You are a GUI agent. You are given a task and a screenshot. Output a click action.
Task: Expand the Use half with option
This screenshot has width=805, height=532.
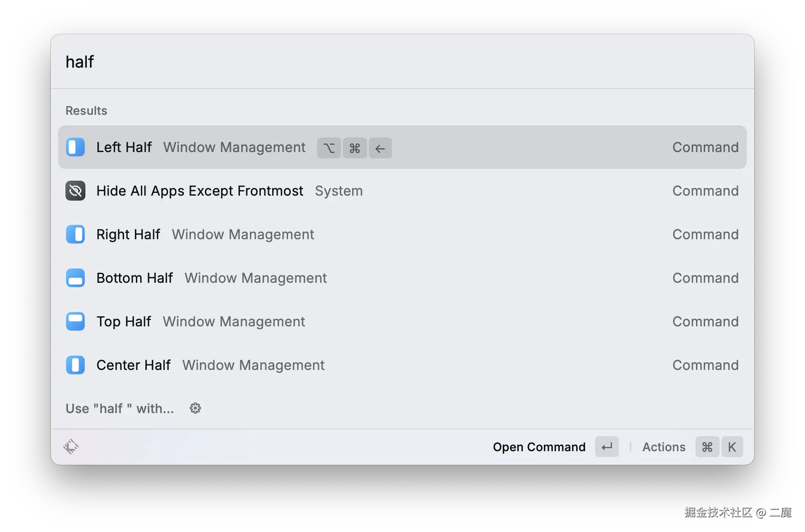coord(119,408)
